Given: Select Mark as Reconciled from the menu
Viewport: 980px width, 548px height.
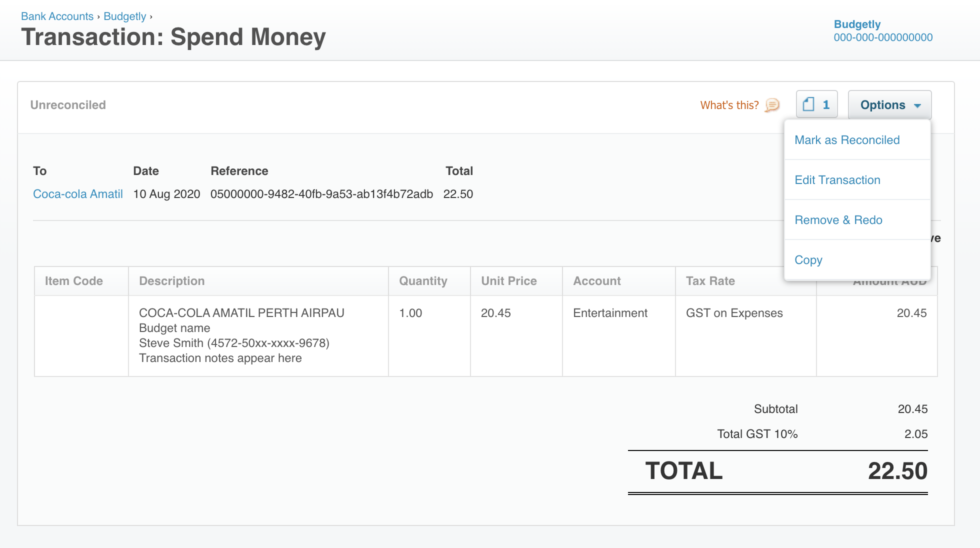Looking at the screenshot, I should tap(847, 140).
